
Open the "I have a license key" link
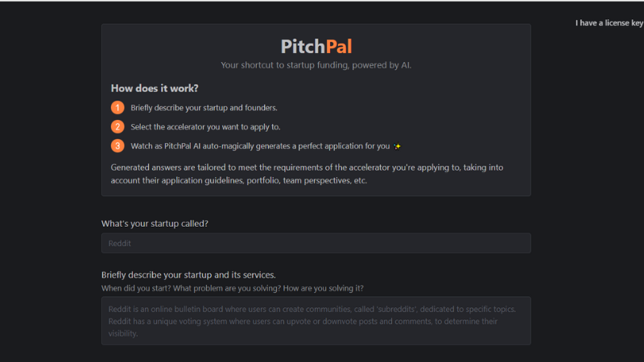(609, 23)
